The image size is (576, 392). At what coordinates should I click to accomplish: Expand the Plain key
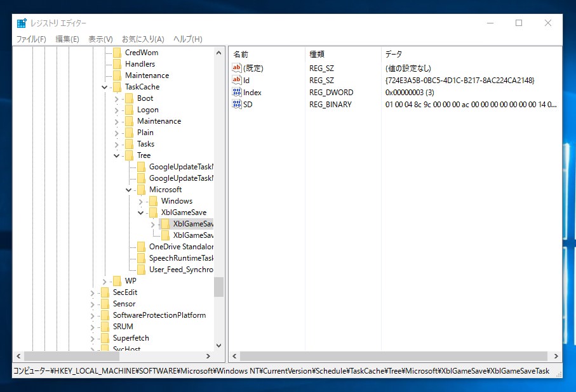pos(116,133)
